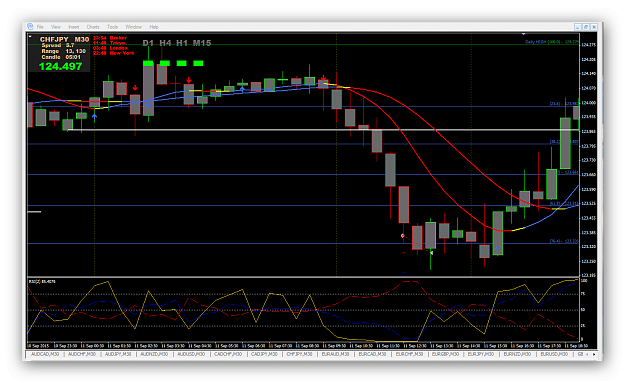
Task: Restore the inner chart window
Action: [586, 27]
